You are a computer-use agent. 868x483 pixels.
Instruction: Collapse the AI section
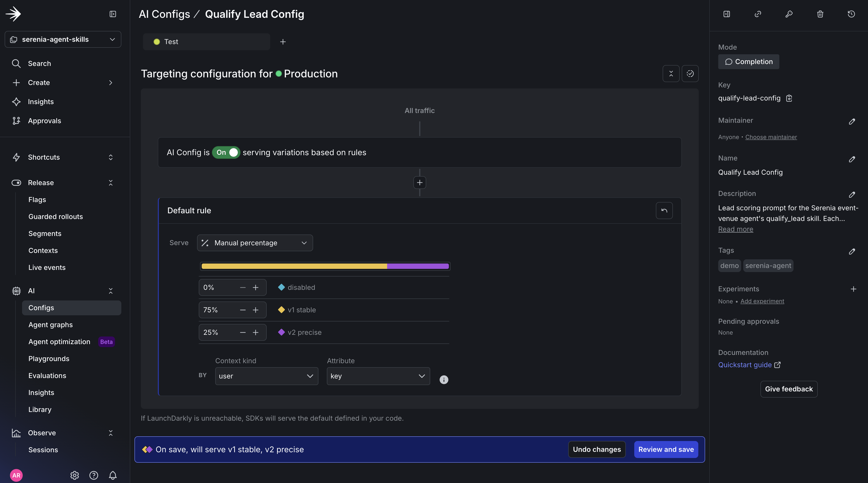pyautogui.click(x=111, y=291)
